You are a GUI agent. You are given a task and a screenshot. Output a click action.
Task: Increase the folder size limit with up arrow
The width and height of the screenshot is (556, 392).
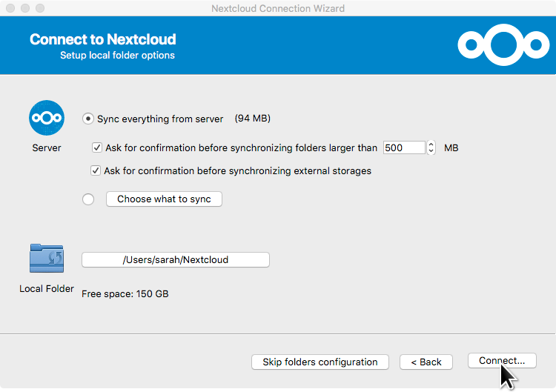(431, 144)
